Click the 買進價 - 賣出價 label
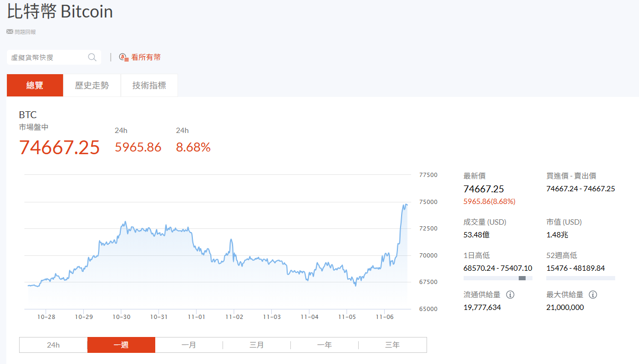639x364 pixels. click(x=571, y=176)
